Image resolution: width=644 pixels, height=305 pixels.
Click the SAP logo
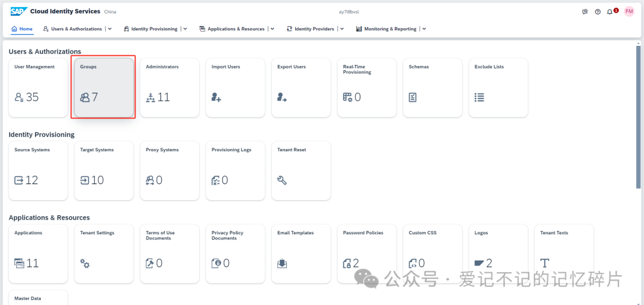point(19,11)
